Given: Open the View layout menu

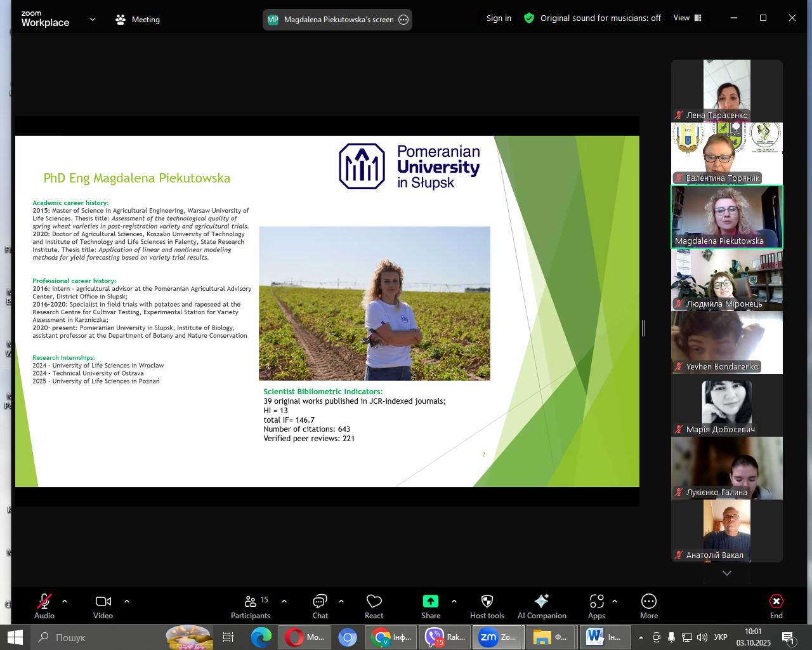Looking at the screenshot, I should coord(688,18).
